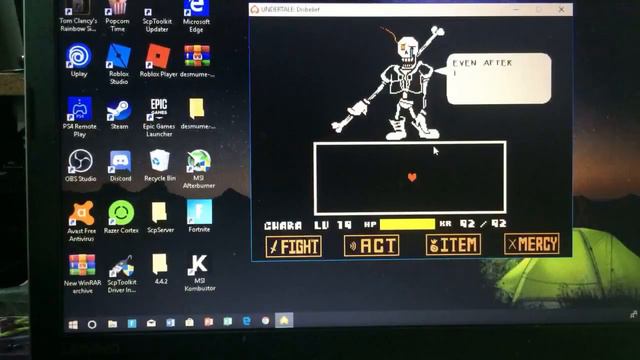Screen dimensions: 640x360
Task: Select the Discord desktop icon
Action: (120, 166)
